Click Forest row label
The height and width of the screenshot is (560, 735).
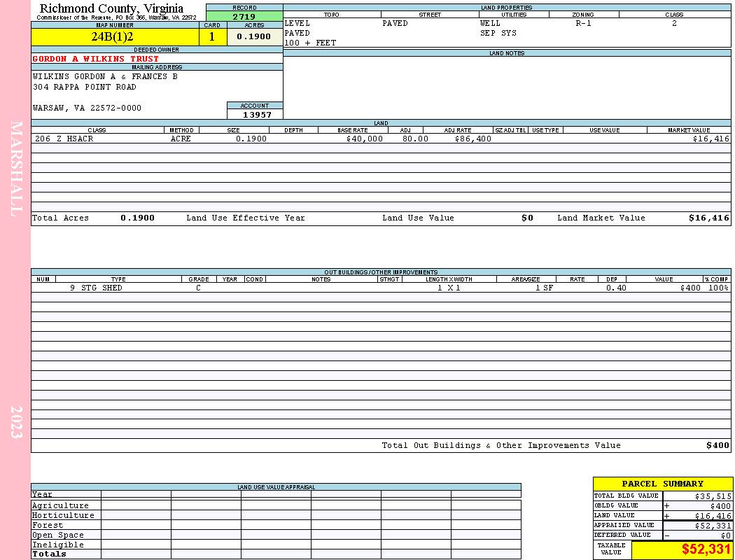click(x=48, y=525)
